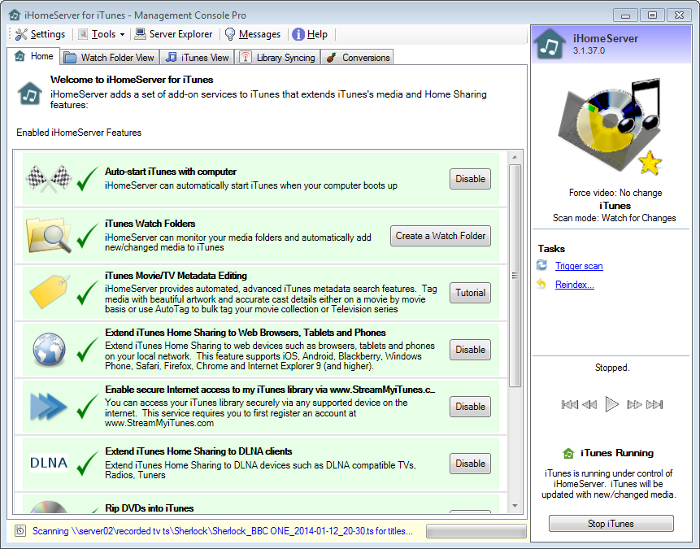Click the green checkmark for DLNA clients

click(x=88, y=463)
